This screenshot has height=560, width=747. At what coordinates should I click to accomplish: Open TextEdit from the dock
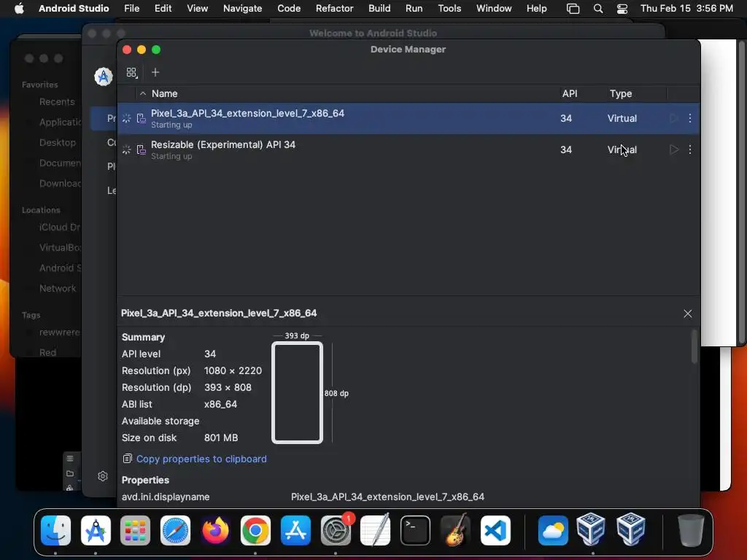coord(376,530)
